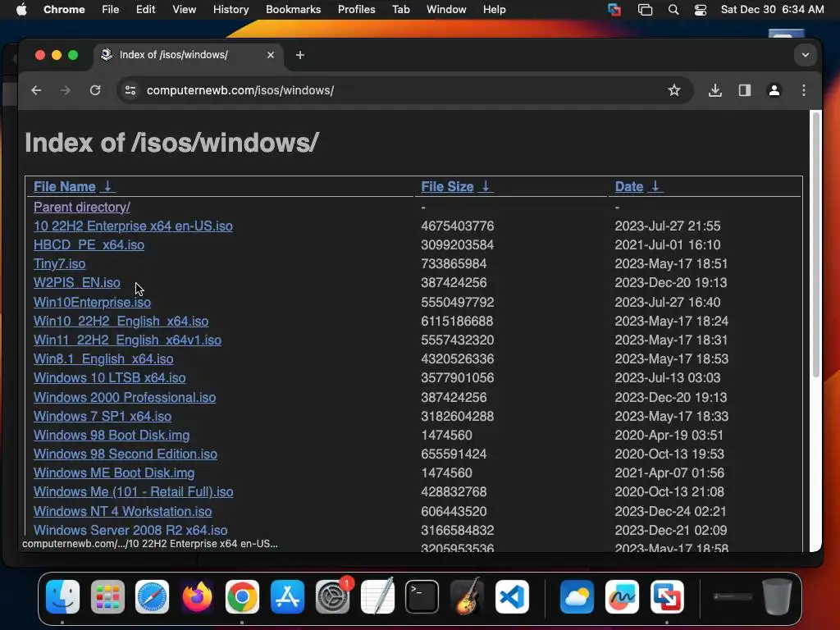Open a new tab with plus button
Screen dimensions: 840x630
[300, 55]
